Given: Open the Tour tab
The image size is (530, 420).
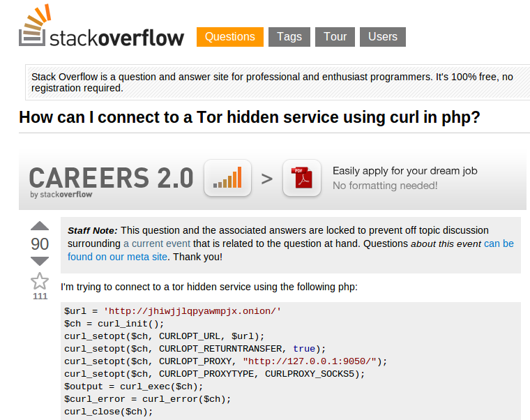Looking at the screenshot, I should point(335,37).
